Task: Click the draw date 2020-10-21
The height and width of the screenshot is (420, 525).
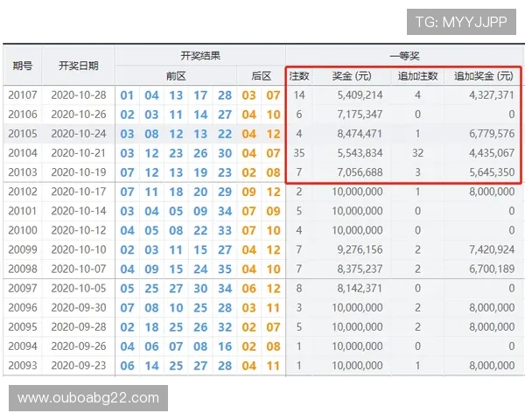Action: coord(79,153)
